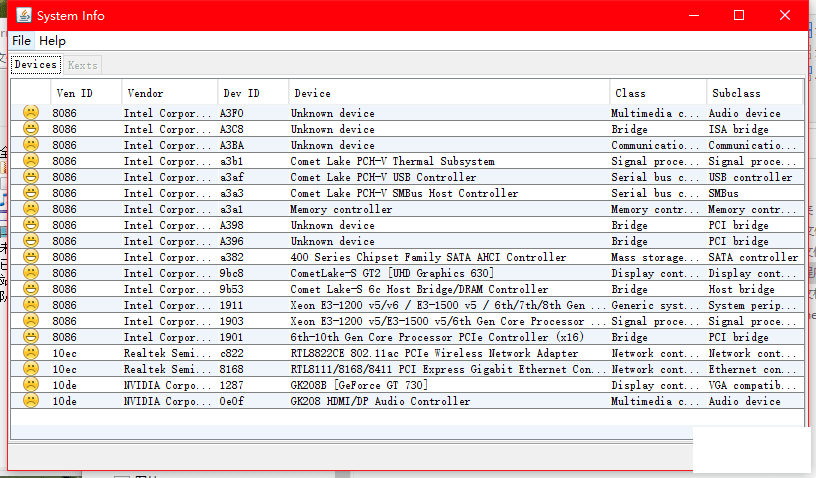Image resolution: width=816 pixels, height=478 pixels.
Task: Select the 'Comet Lake PCH-V USB Controller' cell
Action: (x=383, y=177)
